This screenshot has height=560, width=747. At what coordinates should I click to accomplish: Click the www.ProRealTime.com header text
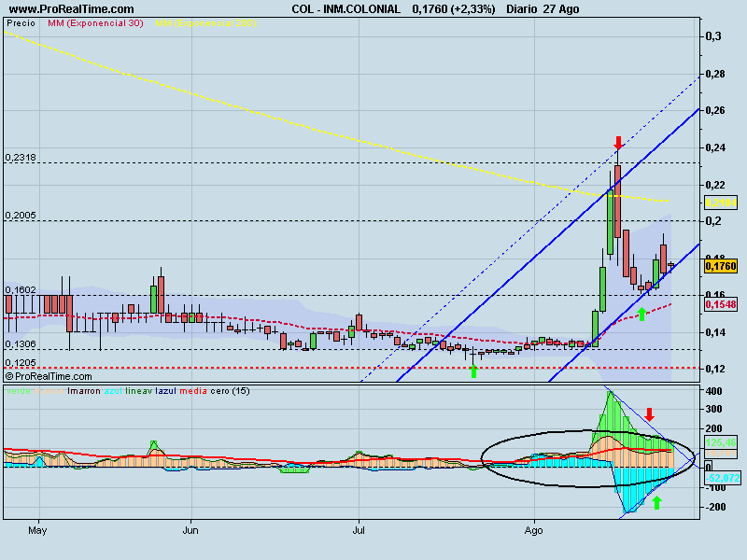click(72, 9)
